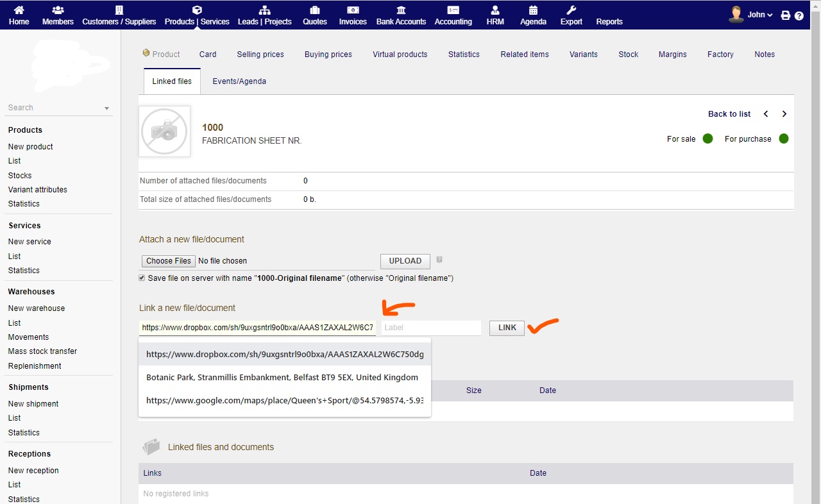
Task: Open the help question mark icon
Action: point(799,15)
